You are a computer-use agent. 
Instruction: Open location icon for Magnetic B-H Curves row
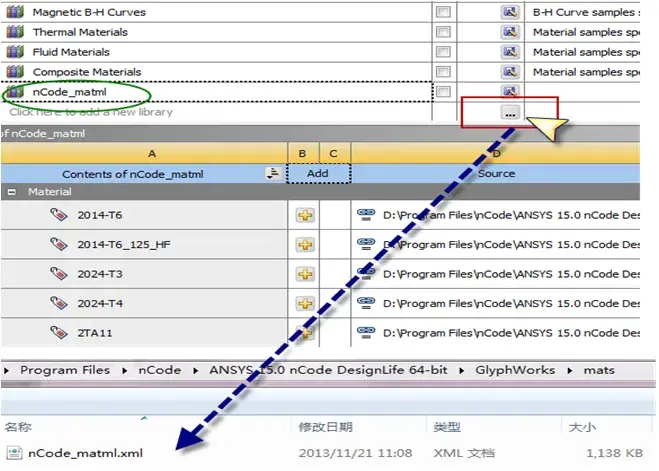pyautogui.click(x=510, y=12)
